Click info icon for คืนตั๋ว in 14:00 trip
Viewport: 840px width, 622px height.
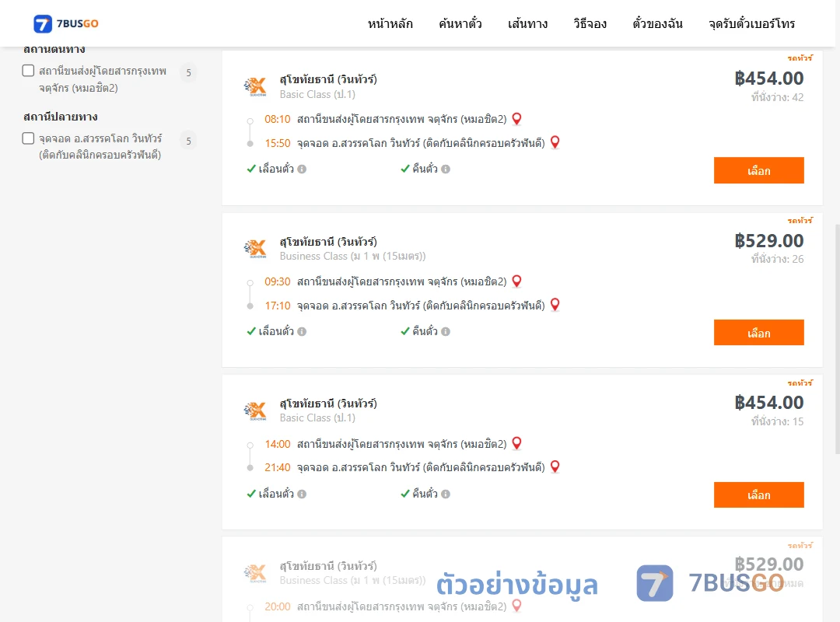pos(446,494)
